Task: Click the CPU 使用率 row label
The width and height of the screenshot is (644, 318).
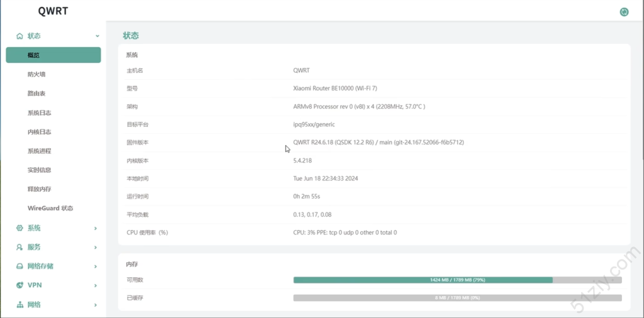Action: point(147,233)
